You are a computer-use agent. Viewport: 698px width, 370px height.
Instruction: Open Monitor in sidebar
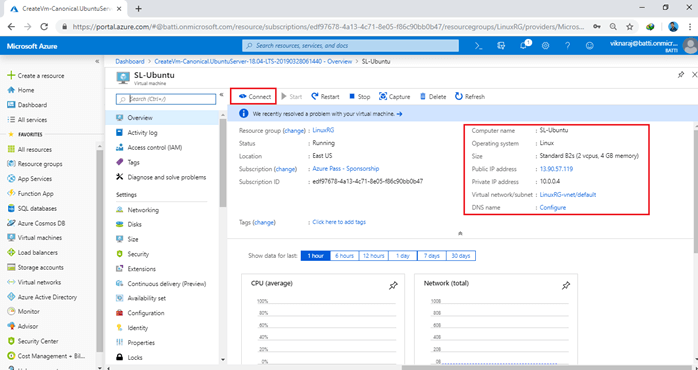pos(24,312)
